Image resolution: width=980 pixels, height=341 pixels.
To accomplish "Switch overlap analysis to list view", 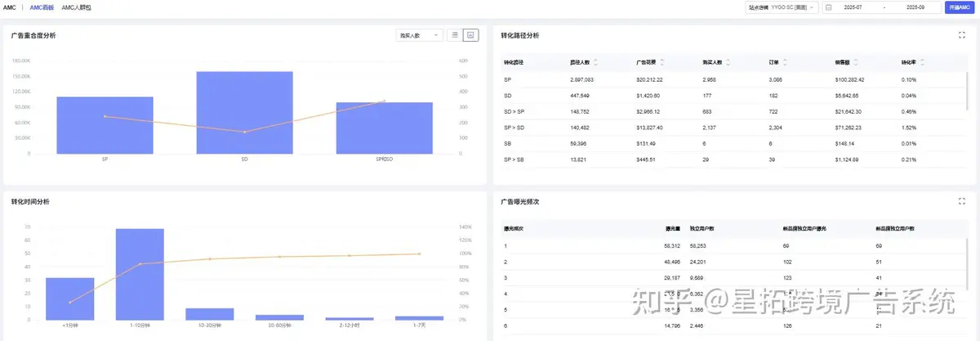I will pos(455,35).
